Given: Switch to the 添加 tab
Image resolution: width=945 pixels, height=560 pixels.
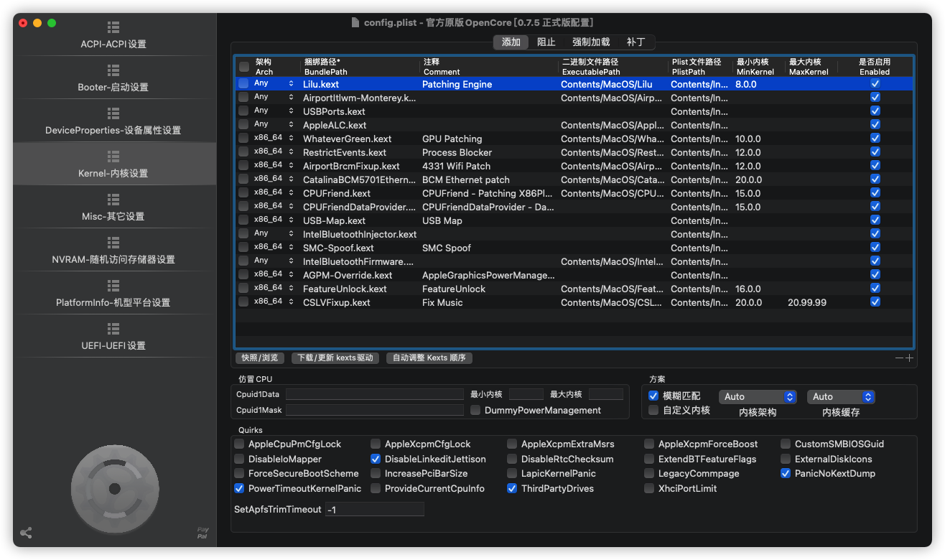Looking at the screenshot, I should (511, 42).
